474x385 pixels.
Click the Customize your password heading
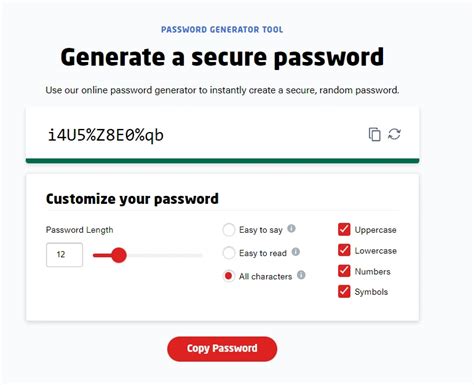(x=132, y=199)
